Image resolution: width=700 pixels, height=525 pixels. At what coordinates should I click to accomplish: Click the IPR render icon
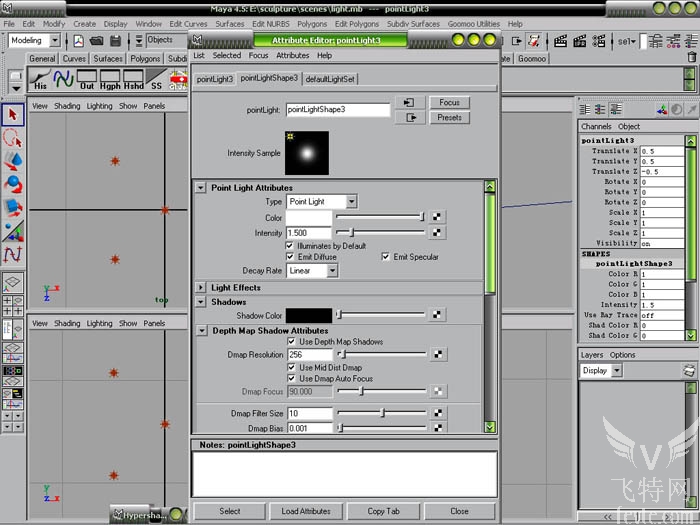579,41
